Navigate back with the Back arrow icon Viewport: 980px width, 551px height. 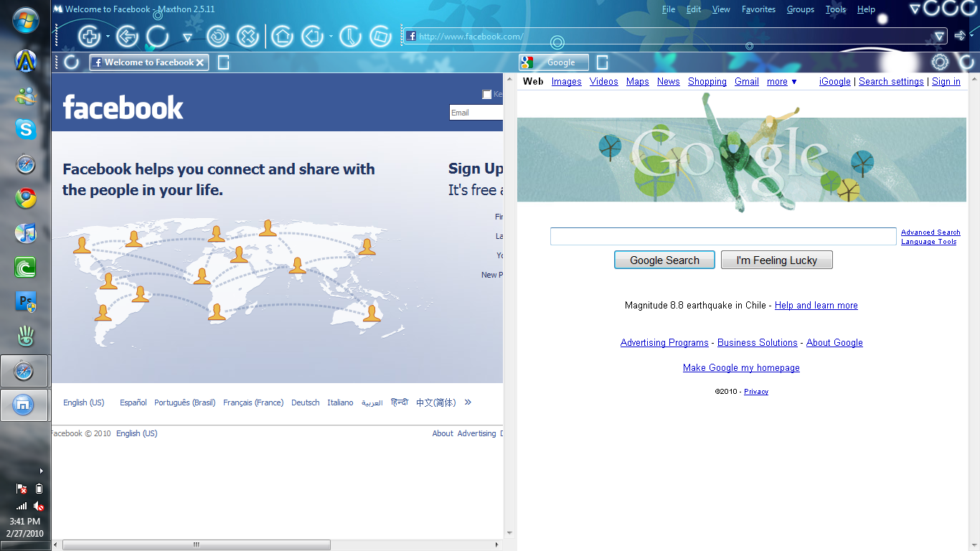point(126,36)
